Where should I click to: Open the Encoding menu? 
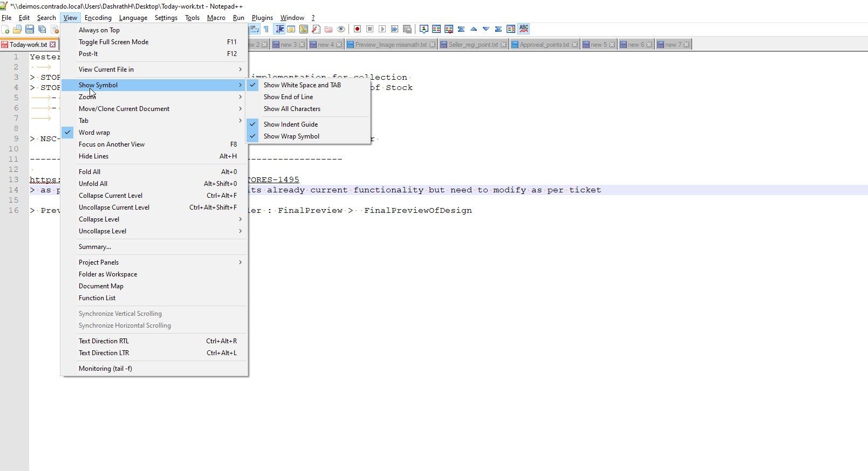click(98, 18)
